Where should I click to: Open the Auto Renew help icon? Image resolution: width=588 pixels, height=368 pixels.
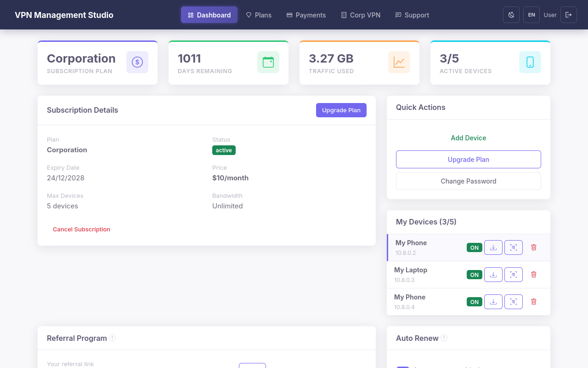click(444, 338)
